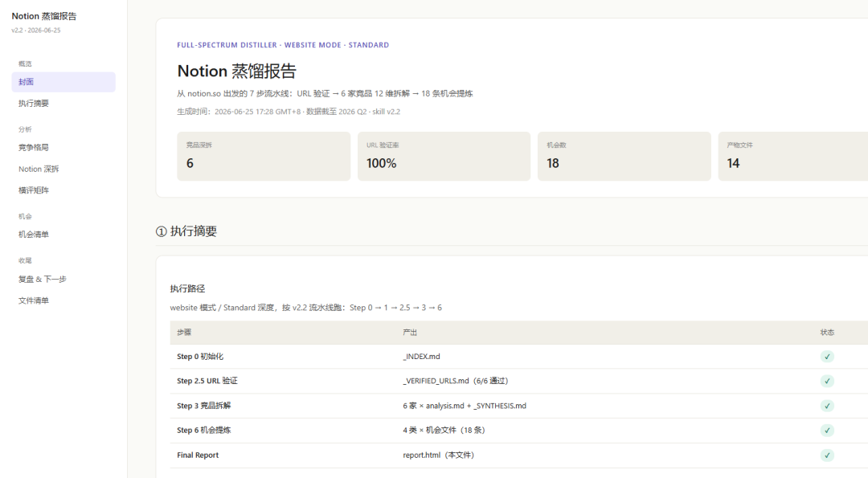868x478 pixels.
Task: Click the report.html output cell
Action: coord(439,456)
